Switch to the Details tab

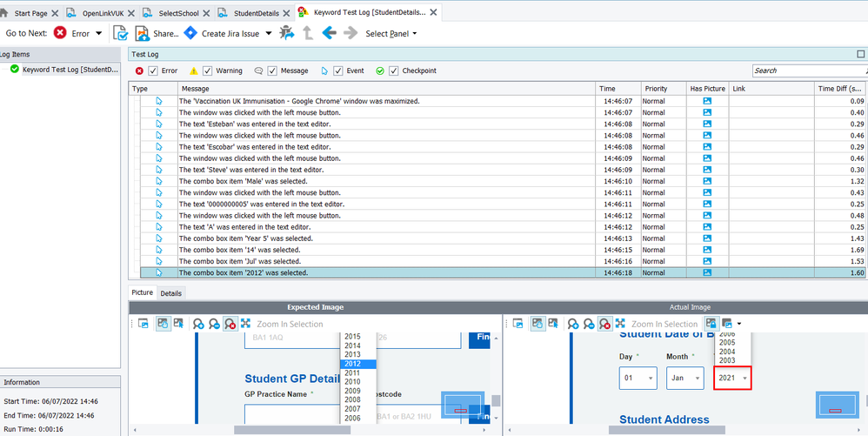tap(170, 293)
